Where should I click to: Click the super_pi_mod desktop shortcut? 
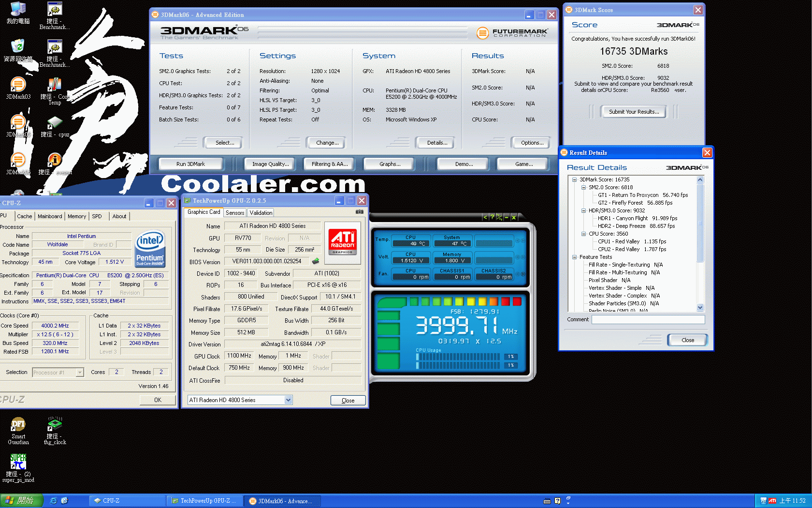pyautogui.click(x=18, y=468)
